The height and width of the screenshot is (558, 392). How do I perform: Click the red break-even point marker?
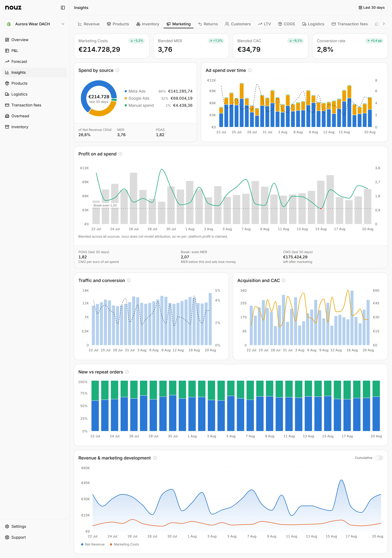pyautogui.click(x=321, y=209)
